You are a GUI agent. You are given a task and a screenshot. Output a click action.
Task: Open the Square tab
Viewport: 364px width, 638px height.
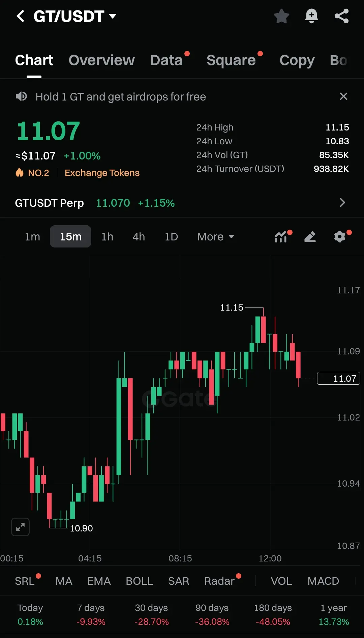pyautogui.click(x=231, y=60)
